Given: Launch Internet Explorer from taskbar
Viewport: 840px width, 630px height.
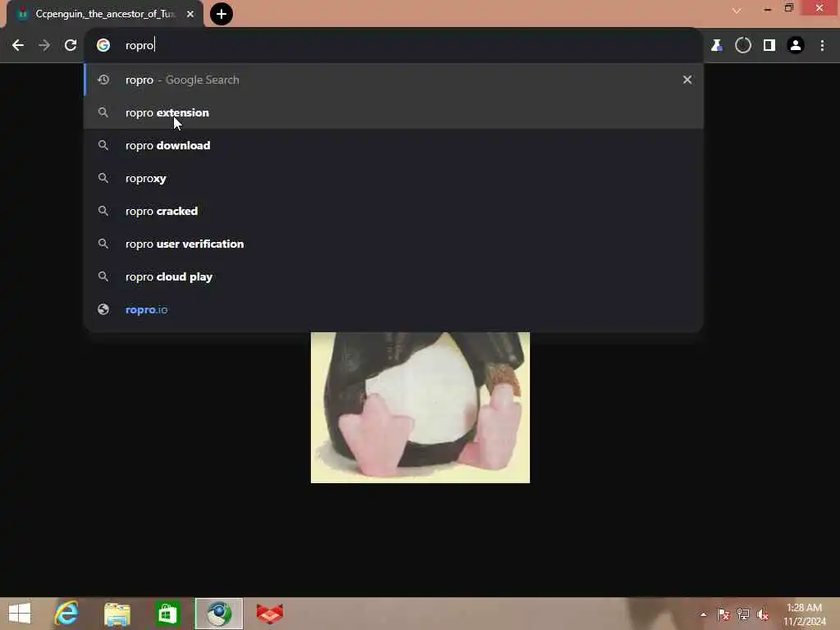Looking at the screenshot, I should (x=66, y=614).
